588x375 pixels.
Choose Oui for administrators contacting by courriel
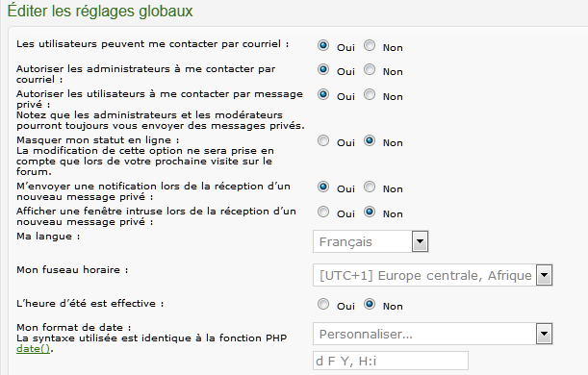coord(323,69)
